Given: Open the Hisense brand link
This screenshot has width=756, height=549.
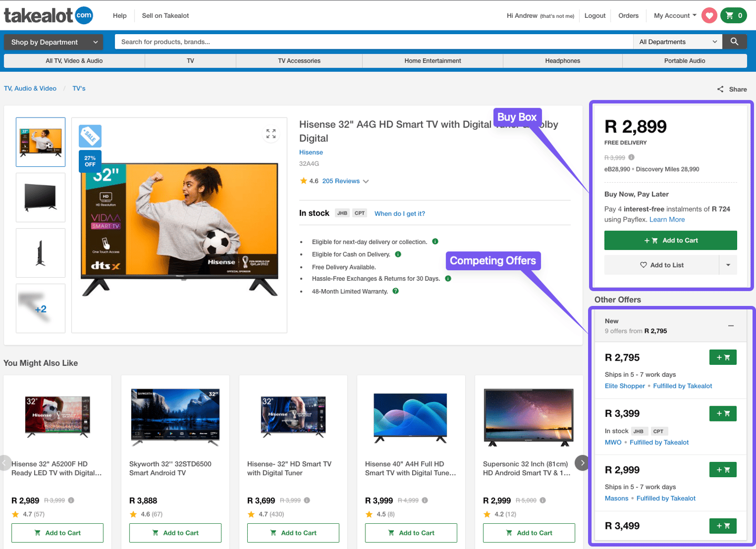Looking at the screenshot, I should [311, 152].
